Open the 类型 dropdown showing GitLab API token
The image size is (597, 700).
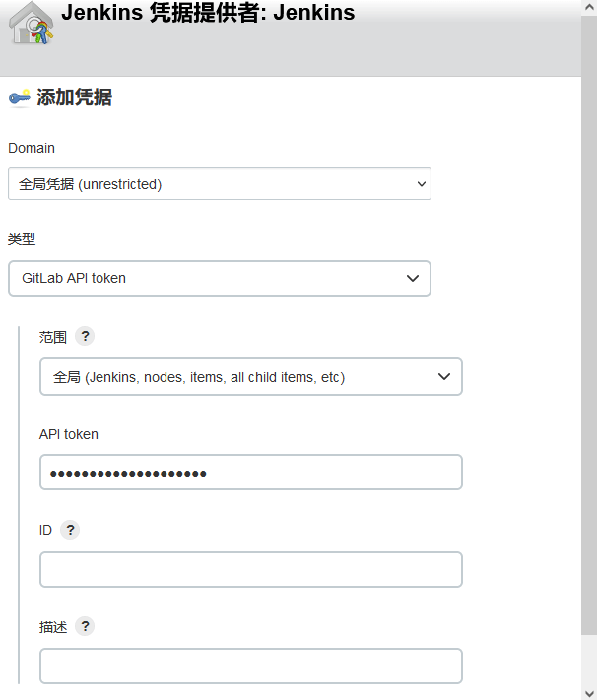coord(220,278)
